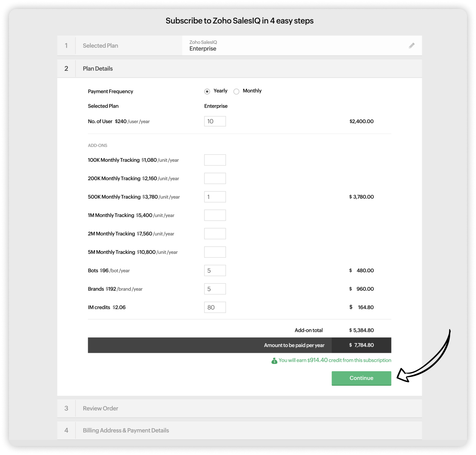Image resolution: width=476 pixels, height=455 pixels.
Task: Click the 'Add-on total' label
Action: [x=309, y=330]
